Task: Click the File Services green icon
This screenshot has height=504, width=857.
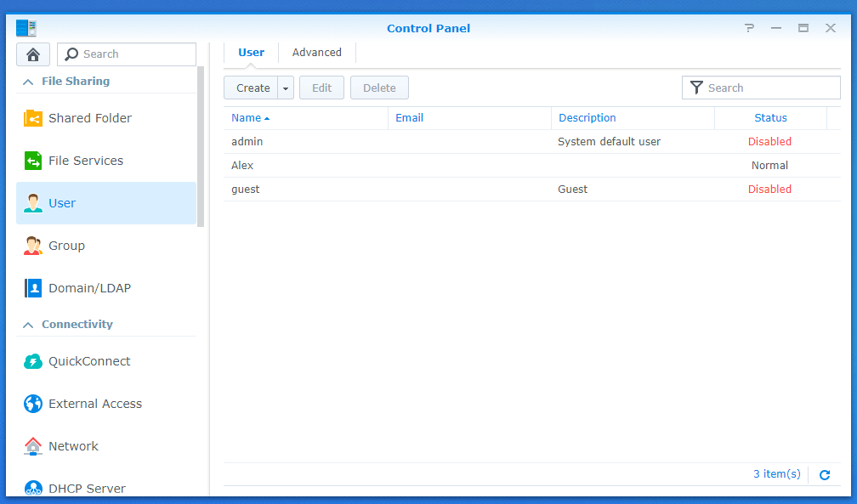Action: [x=33, y=161]
